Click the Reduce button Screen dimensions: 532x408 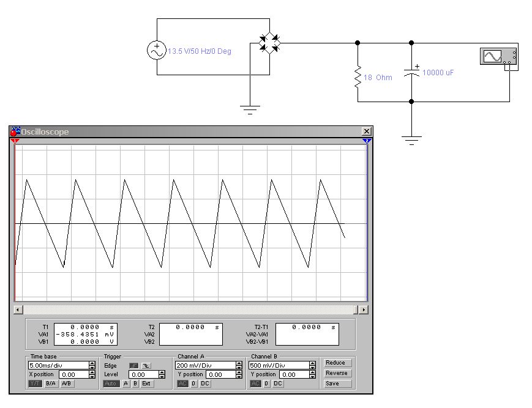coord(337,363)
